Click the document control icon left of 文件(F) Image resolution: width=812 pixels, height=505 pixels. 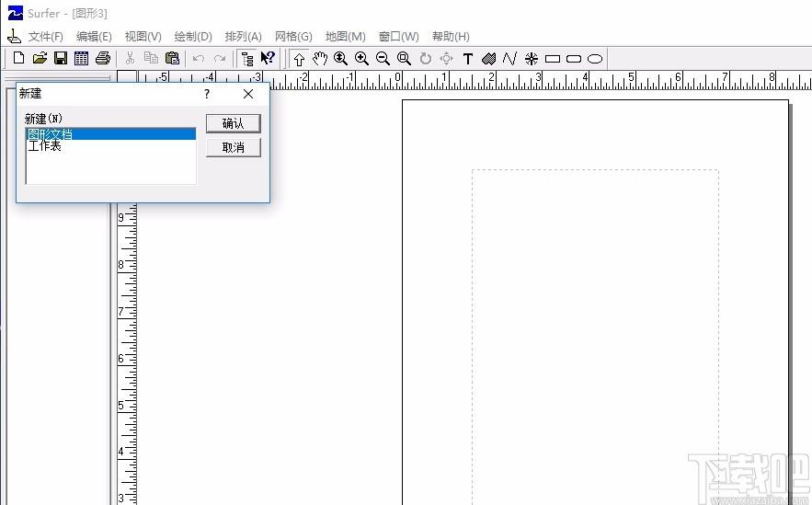point(14,36)
